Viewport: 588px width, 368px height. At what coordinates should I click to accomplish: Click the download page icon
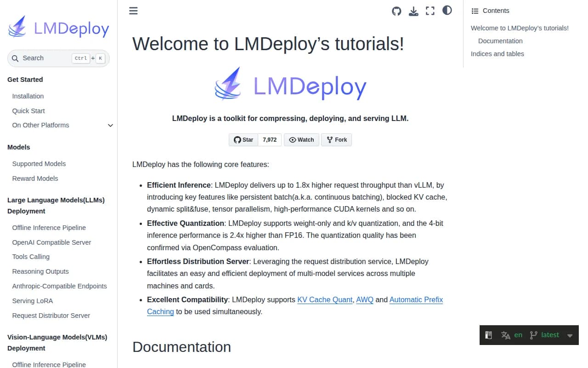point(413,11)
